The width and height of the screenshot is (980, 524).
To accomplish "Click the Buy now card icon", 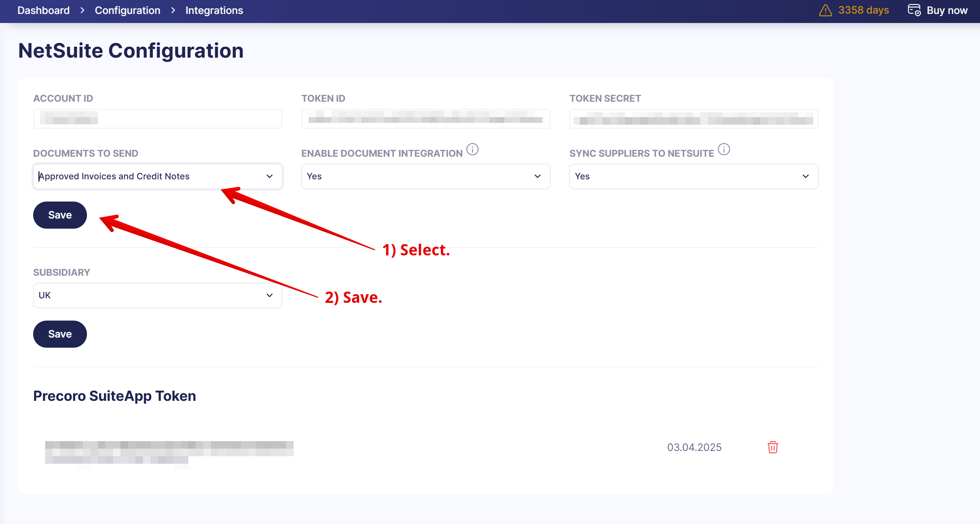I will [914, 10].
